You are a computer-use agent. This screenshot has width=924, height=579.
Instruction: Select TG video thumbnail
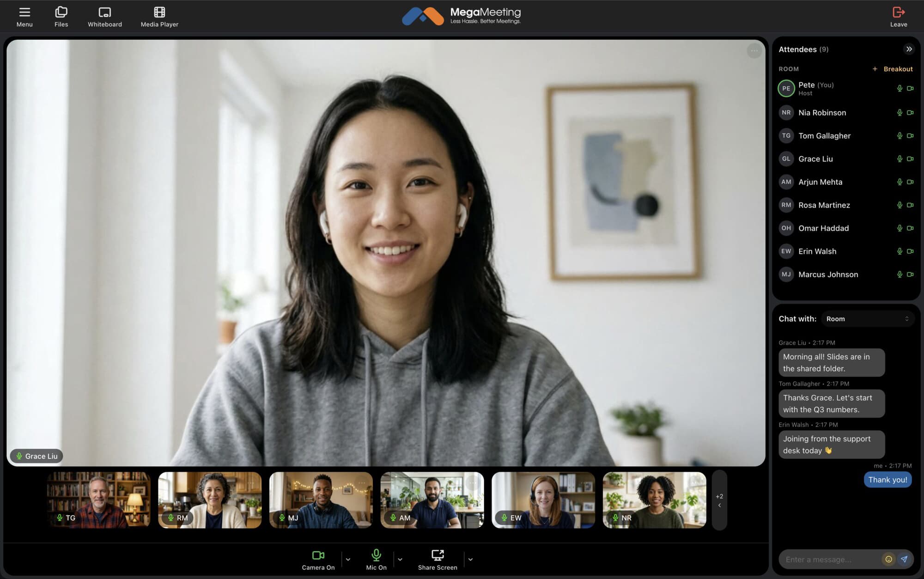point(98,500)
